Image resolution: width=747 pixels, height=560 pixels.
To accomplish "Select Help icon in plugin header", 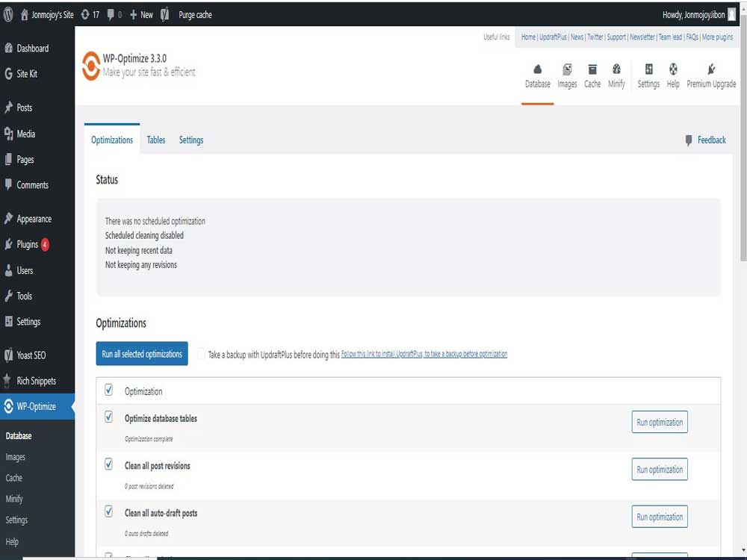I will pos(673,76).
